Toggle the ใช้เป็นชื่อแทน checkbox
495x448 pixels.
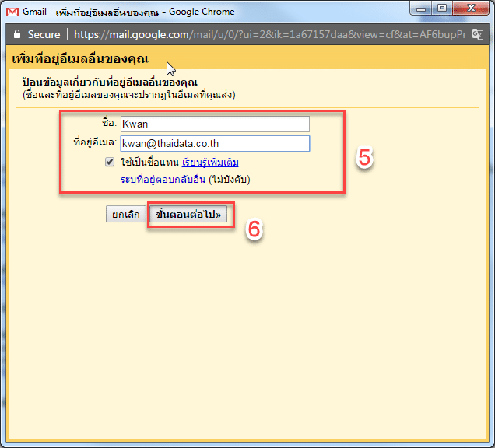[x=110, y=162]
